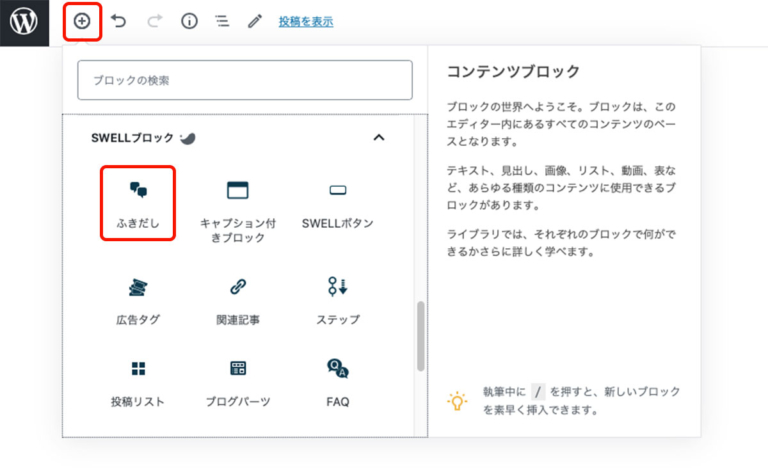Open the tools pencil menu

(x=255, y=21)
